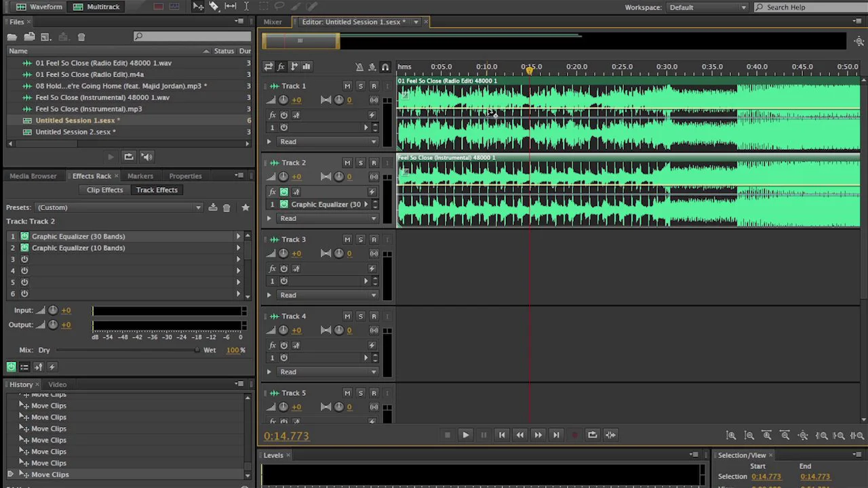
Task: Click the Track Effects button
Action: pos(157,190)
